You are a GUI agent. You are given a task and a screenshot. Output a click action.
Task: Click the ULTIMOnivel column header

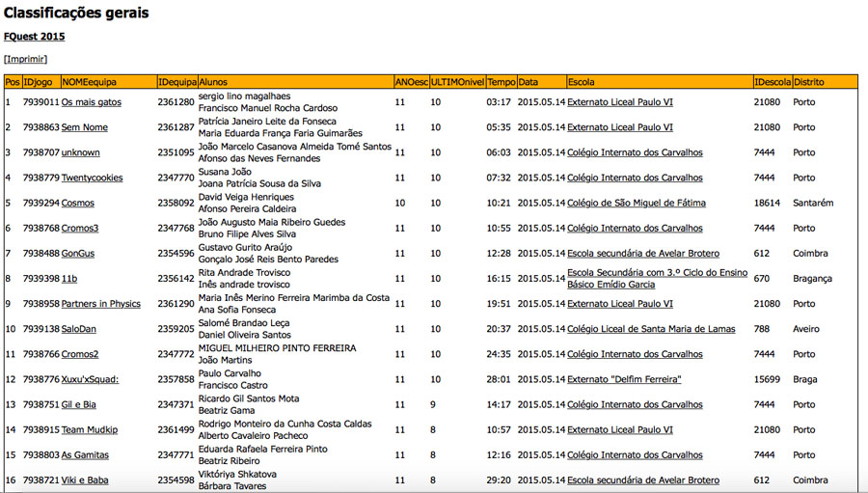pos(457,82)
